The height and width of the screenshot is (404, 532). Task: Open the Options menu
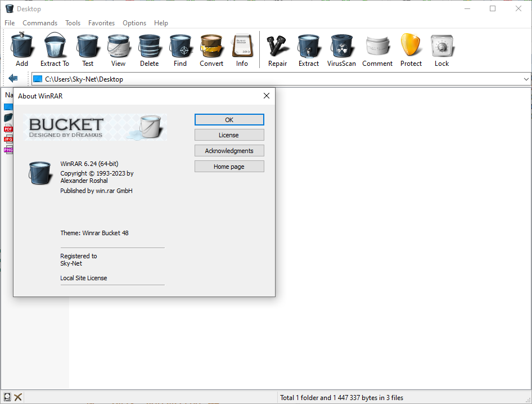(x=134, y=23)
